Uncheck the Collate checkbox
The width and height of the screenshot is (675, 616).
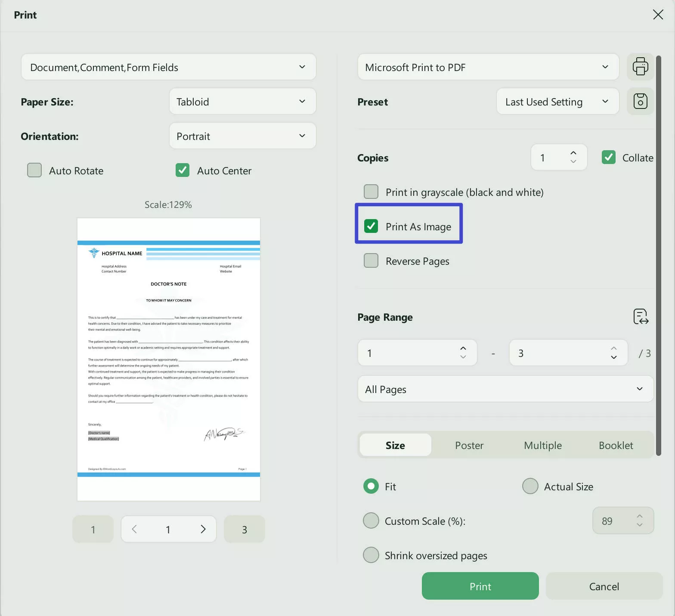pos(609,157)
